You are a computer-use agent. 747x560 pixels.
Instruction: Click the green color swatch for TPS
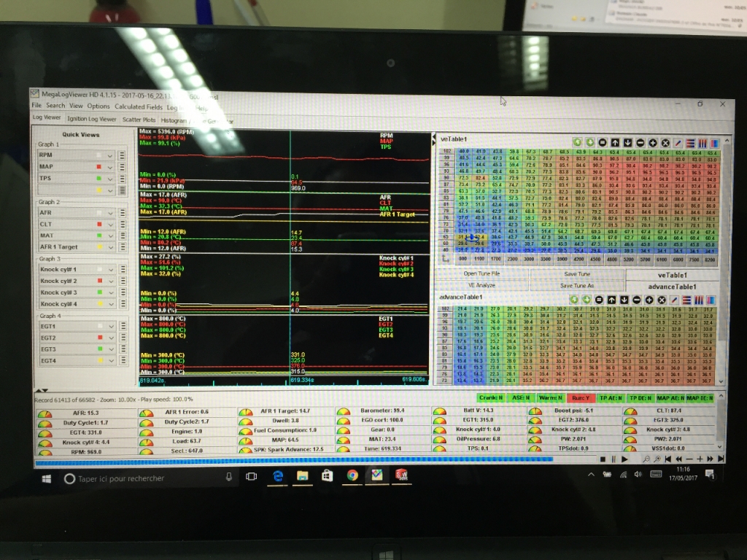tap(98, 178)
